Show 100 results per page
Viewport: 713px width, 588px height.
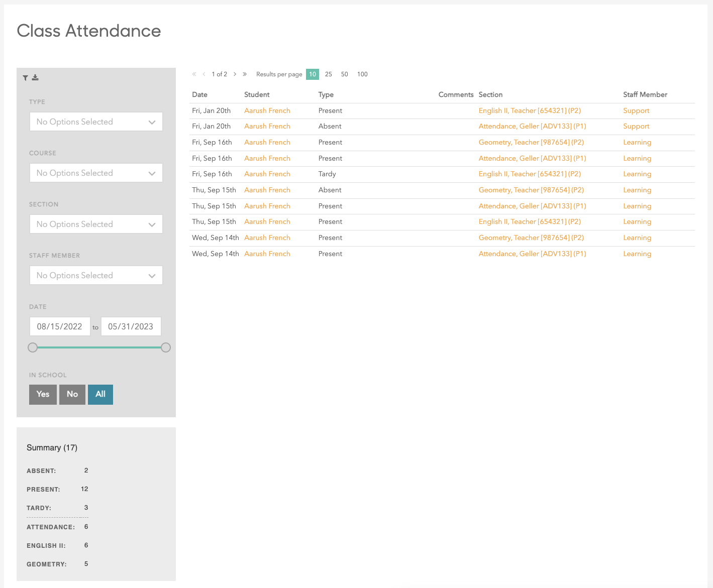(362, 74)
